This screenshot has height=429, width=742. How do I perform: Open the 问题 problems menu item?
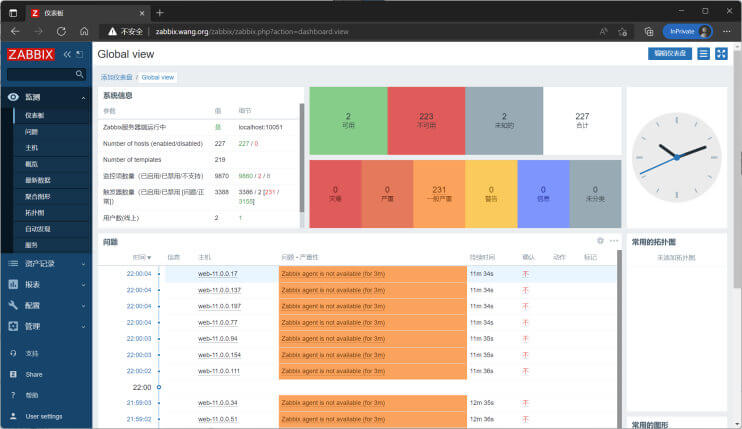click(x=31, y=132)
